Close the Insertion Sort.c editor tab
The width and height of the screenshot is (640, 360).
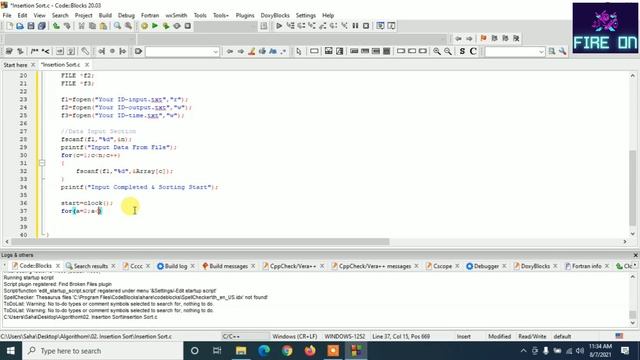click(87, 65)
